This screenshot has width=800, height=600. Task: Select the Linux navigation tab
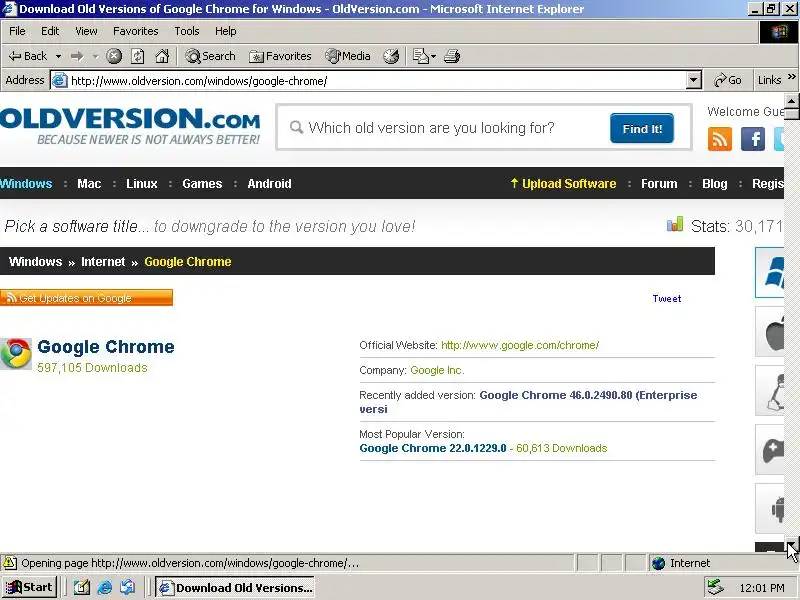[x=142, y=184]
